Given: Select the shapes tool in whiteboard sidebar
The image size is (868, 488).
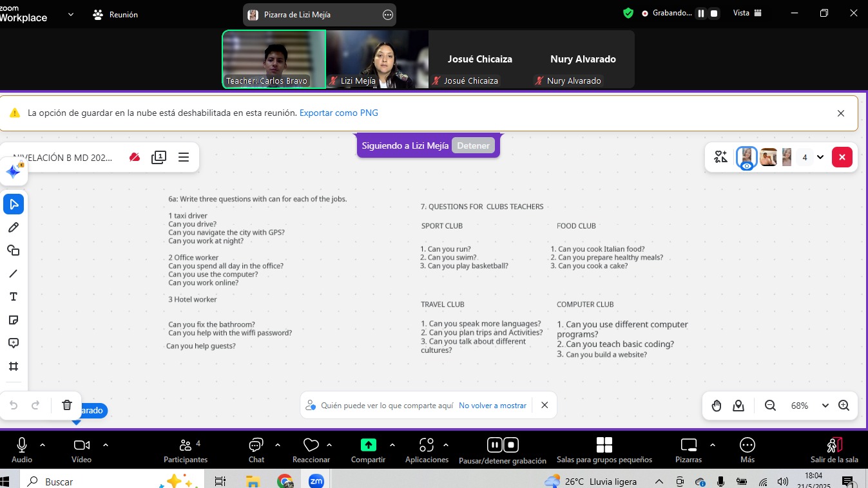Looking at the screenshot, I should coord(14,250).
